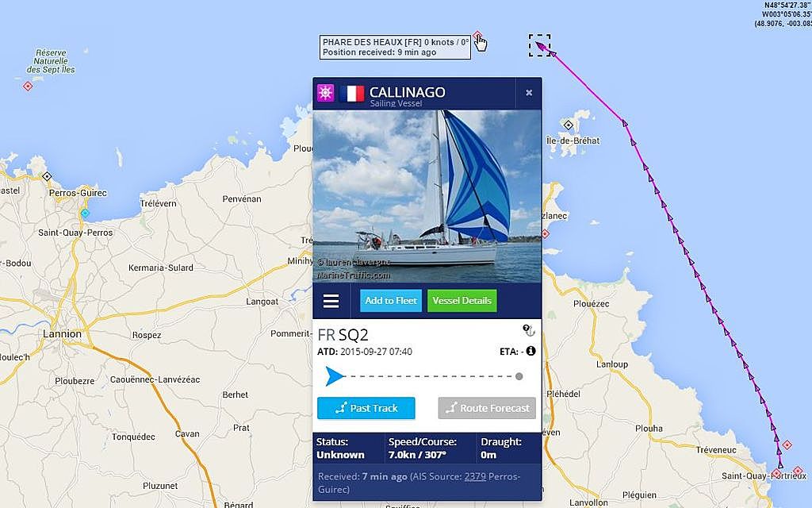812x508 pixels.
Task: Click the selected vessel's dashed-box arrow
Action: point(539,45)
